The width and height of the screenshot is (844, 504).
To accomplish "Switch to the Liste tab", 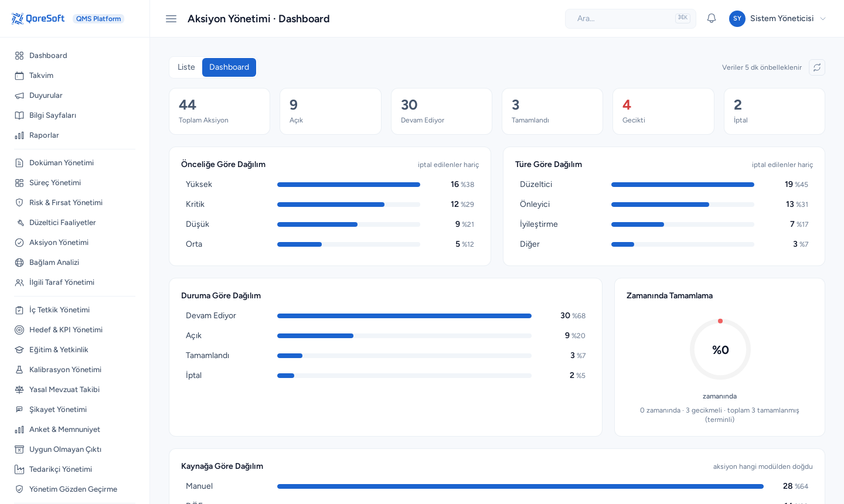I will (186, 67).
